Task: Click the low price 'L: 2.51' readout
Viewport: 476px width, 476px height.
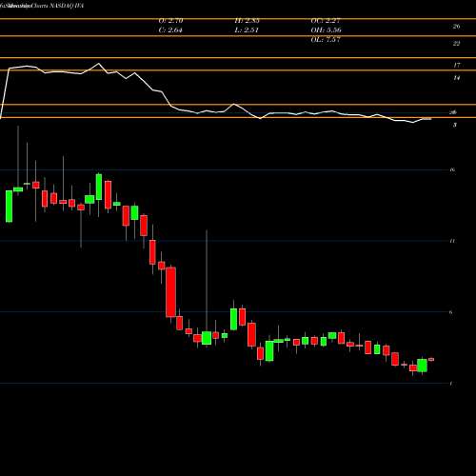Action: pyautogui.click(x=247, y=30)
